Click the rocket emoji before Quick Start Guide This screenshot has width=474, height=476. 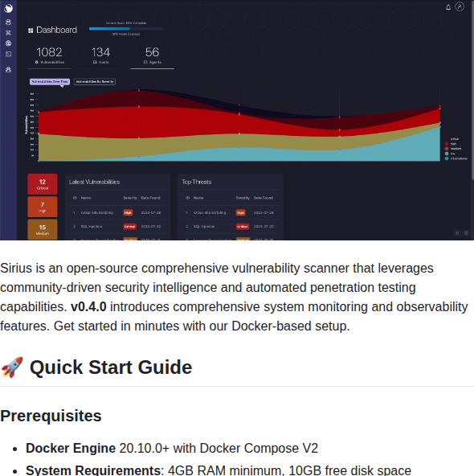point(12,367)
